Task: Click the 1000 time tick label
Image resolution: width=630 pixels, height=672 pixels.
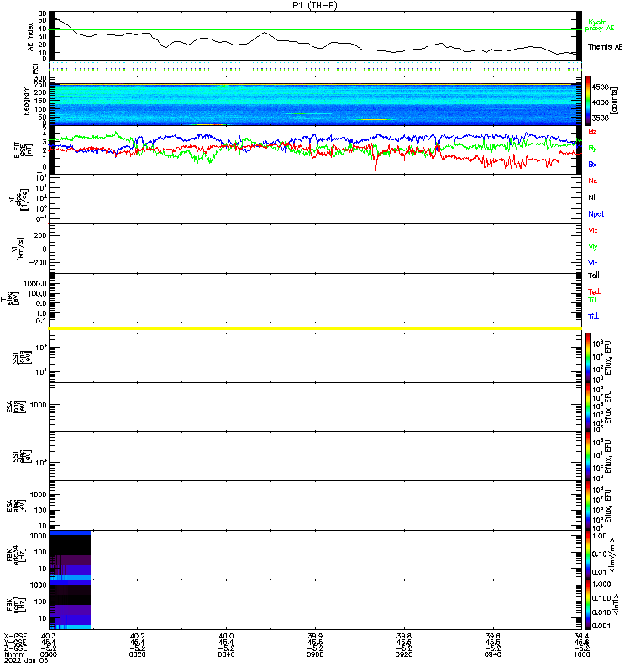Action: [x=581, y=654]
